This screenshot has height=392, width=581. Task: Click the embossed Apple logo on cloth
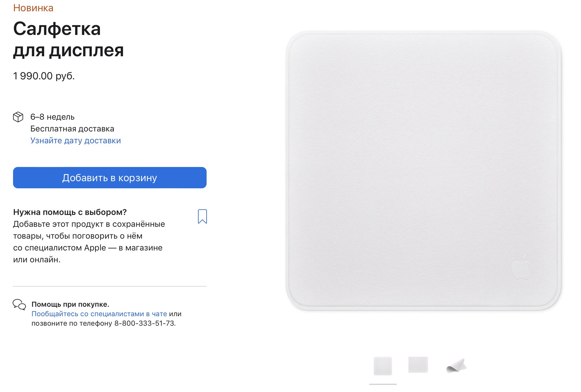coord(522,266)
